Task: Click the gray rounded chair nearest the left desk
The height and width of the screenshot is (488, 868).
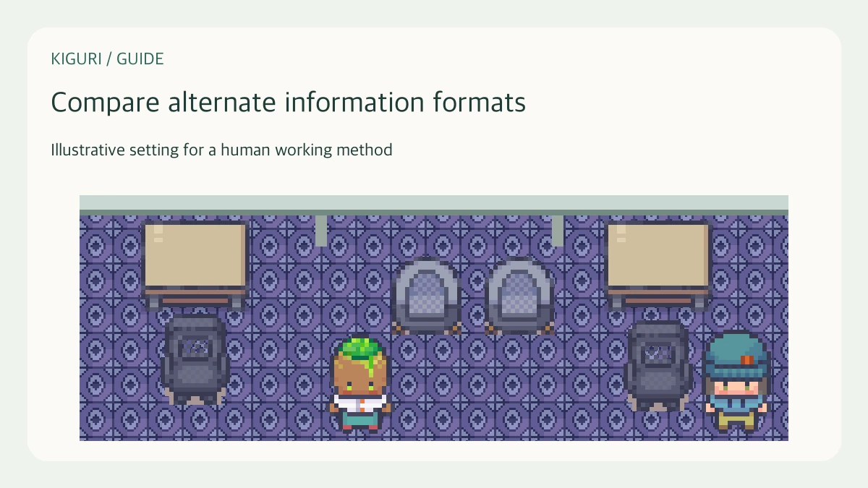Action: pyautogui.click(x=427, y=296)
